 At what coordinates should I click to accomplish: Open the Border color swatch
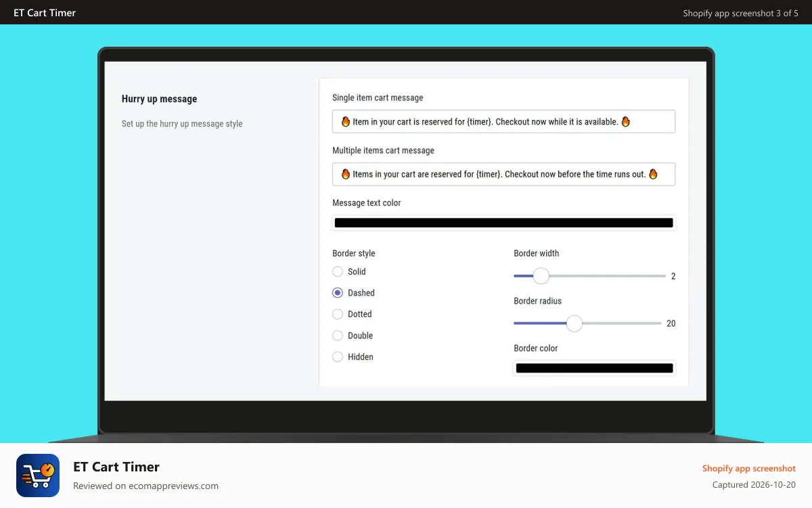click(594, 368)
